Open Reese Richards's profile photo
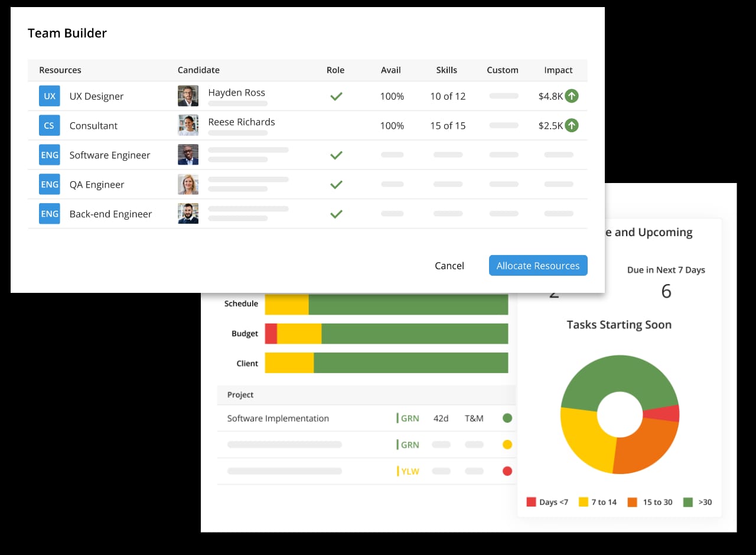The image size is (756, 555). (x=188, y=125)
